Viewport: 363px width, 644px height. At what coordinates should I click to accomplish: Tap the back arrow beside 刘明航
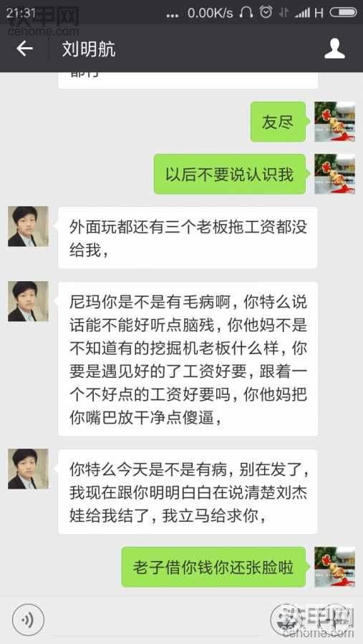pyautogui.click(x=24, y=49)
